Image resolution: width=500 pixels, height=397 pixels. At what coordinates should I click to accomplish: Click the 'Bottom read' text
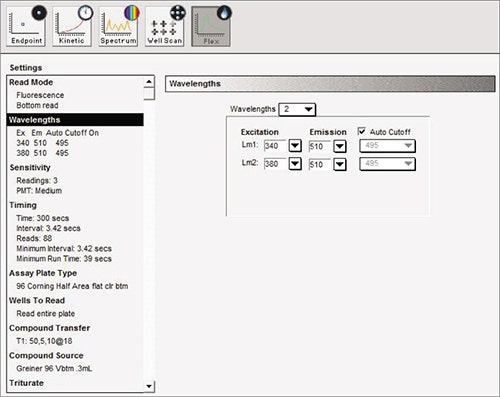tap(37, 105)
